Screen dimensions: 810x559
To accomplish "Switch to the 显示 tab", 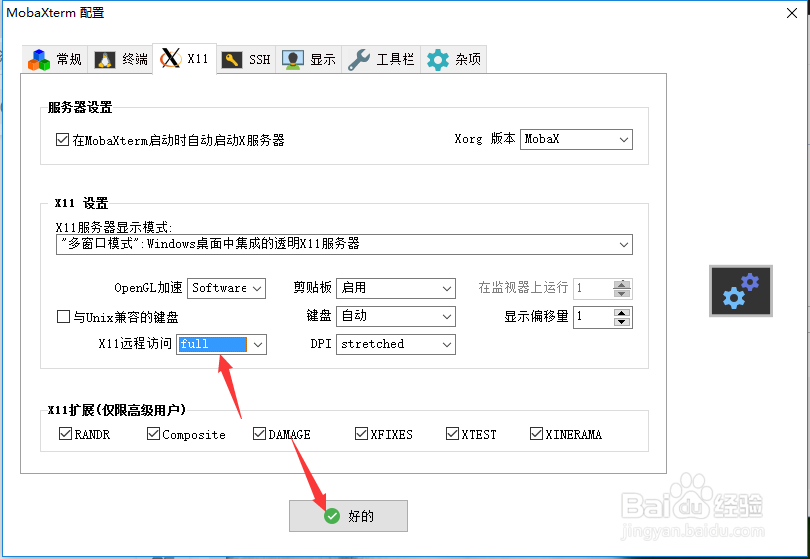I will [x=309, y=60].
